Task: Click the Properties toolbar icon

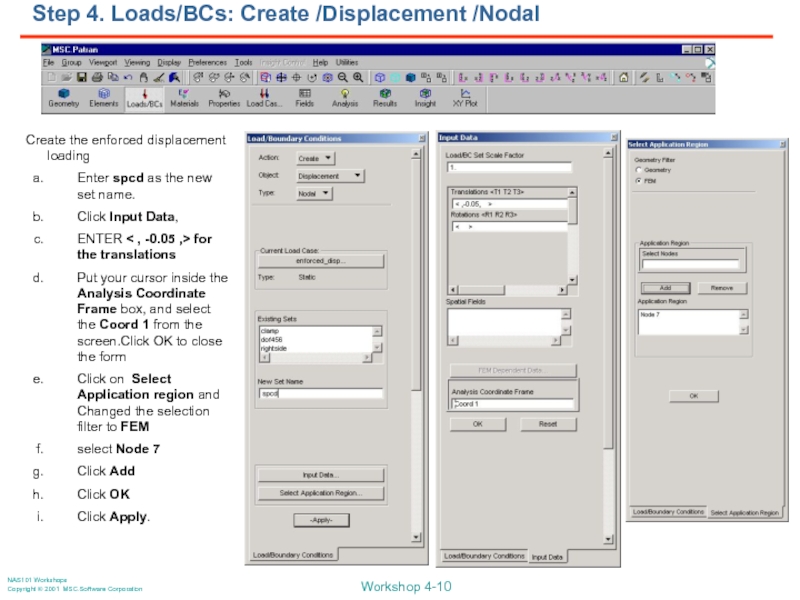Action: [x=224, y=96]
